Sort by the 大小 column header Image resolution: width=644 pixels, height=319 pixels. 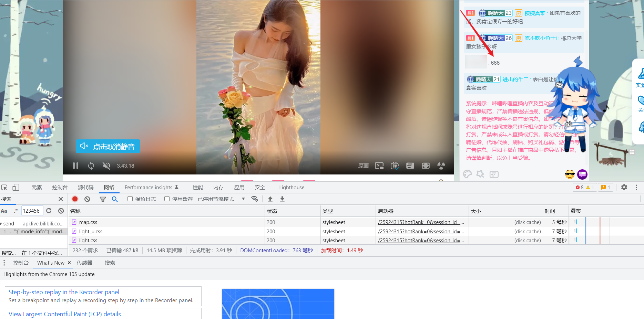pyautogui.click(x=506, y=211)
